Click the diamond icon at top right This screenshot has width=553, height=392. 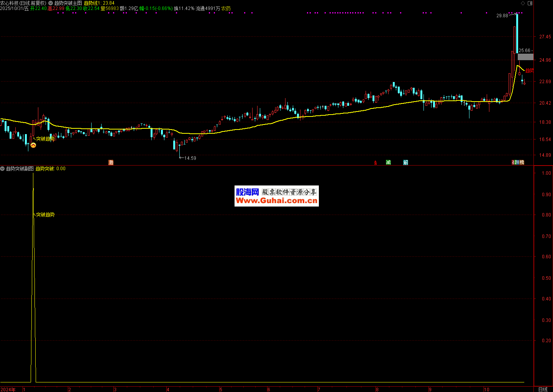click(x=523, y=3)
